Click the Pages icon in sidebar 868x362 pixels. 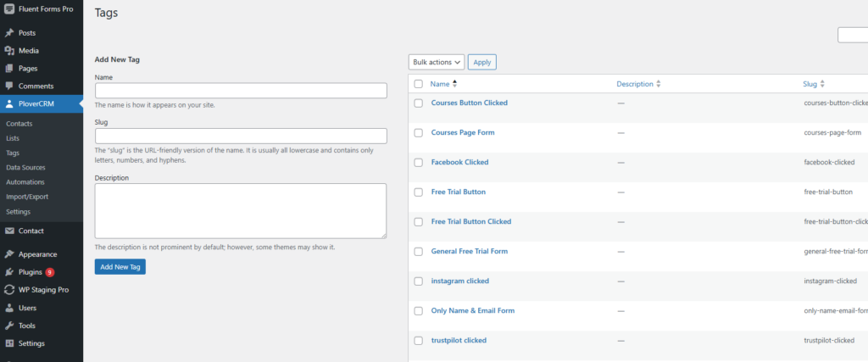pos(9,69)
